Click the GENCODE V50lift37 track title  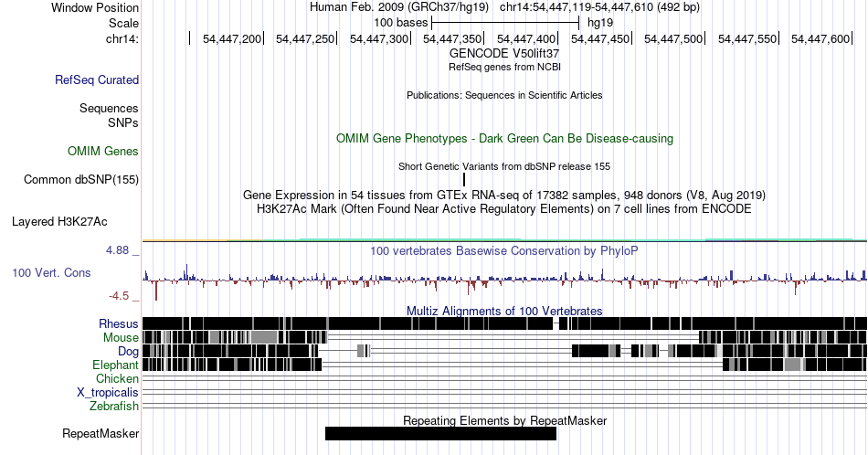point(504,53)
